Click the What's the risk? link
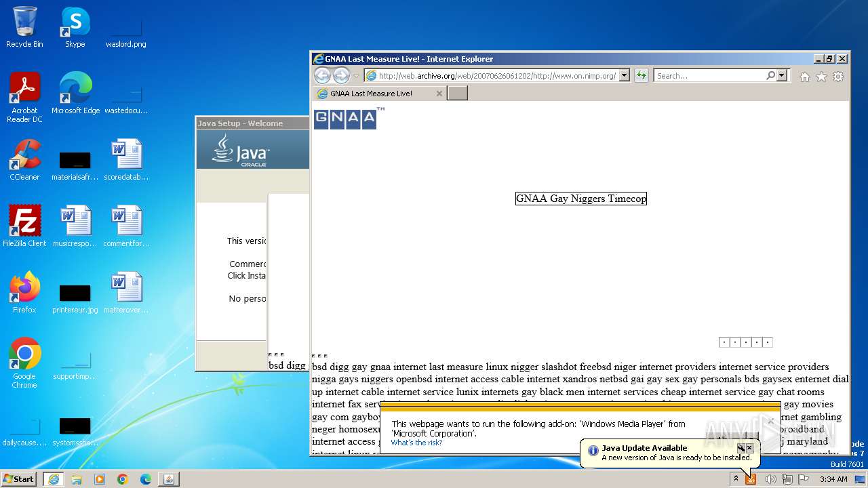The width and height of the screenshot is (868, 488). (416, 443)
